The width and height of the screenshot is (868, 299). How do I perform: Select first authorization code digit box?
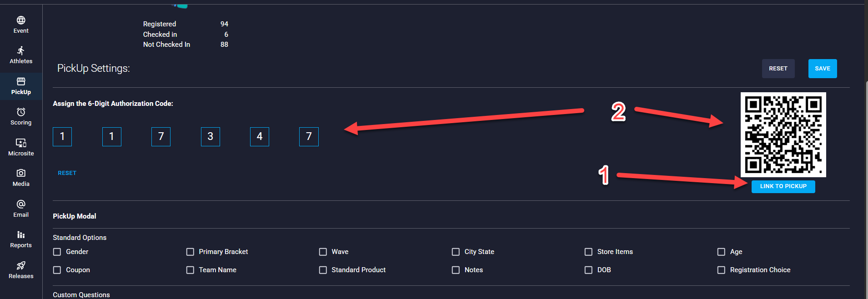62,137
